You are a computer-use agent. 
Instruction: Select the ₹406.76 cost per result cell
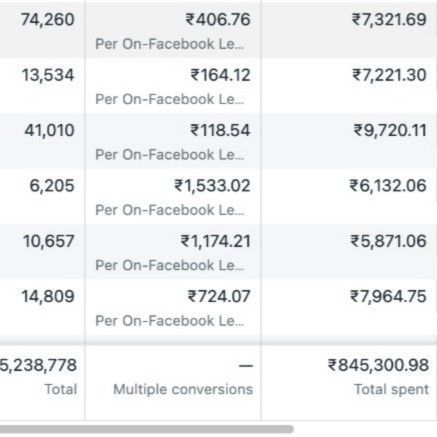[x=173, y=29]
